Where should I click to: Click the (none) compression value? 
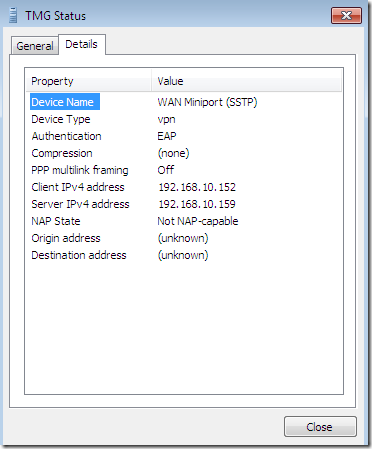[173, 153]
